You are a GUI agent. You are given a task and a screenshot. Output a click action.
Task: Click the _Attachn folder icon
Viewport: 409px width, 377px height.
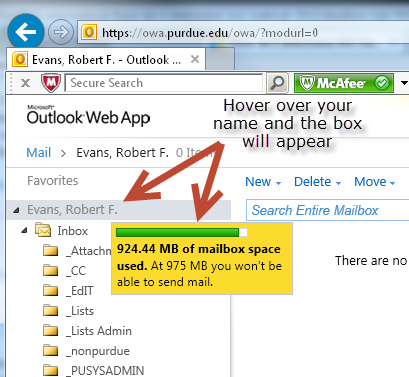[51, 250]
